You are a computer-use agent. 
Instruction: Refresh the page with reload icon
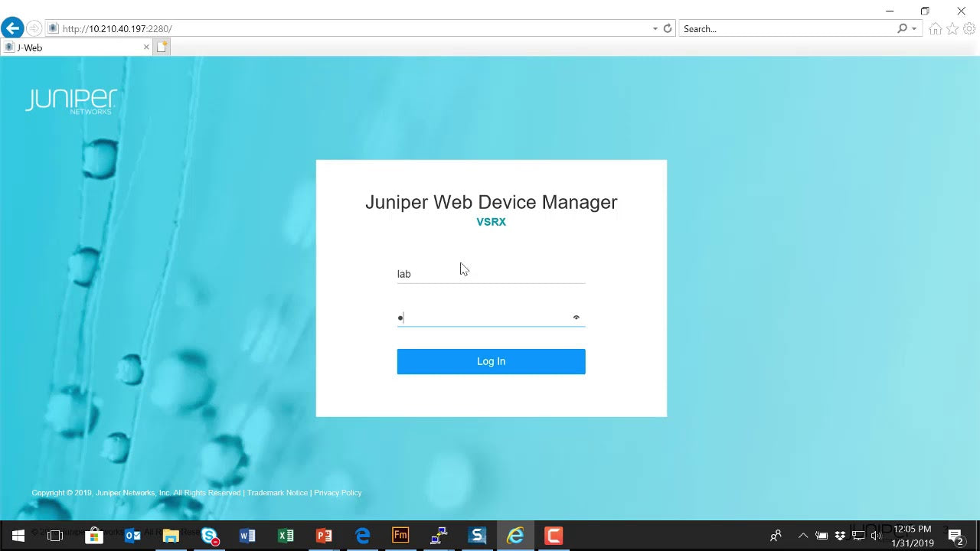(x=668, y=28)
